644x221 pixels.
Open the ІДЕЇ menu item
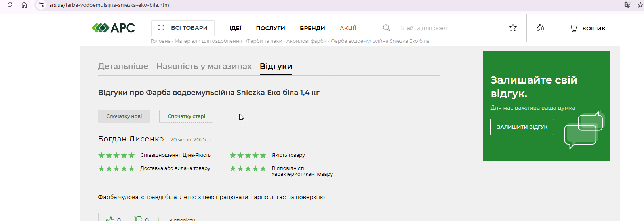(x=235, y=28)
